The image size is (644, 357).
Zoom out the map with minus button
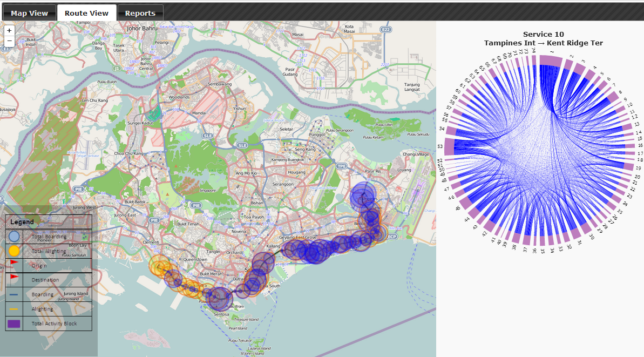9,41
